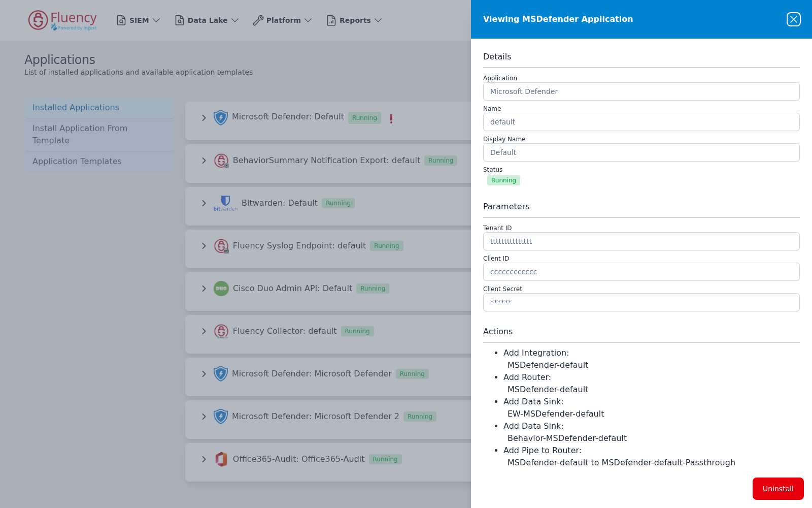Click the Running badge on Fluency Collector
This screenshot has width=812, height=508.
[x=357, y=331]
